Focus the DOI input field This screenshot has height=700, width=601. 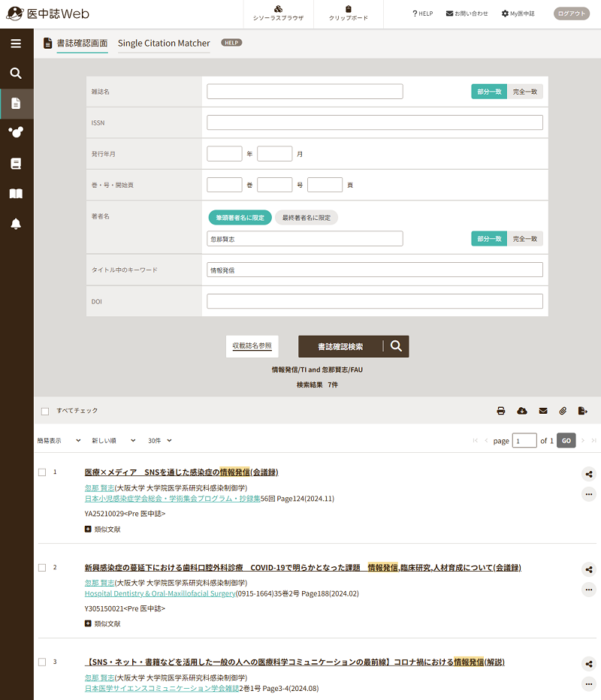coord(375,301)
